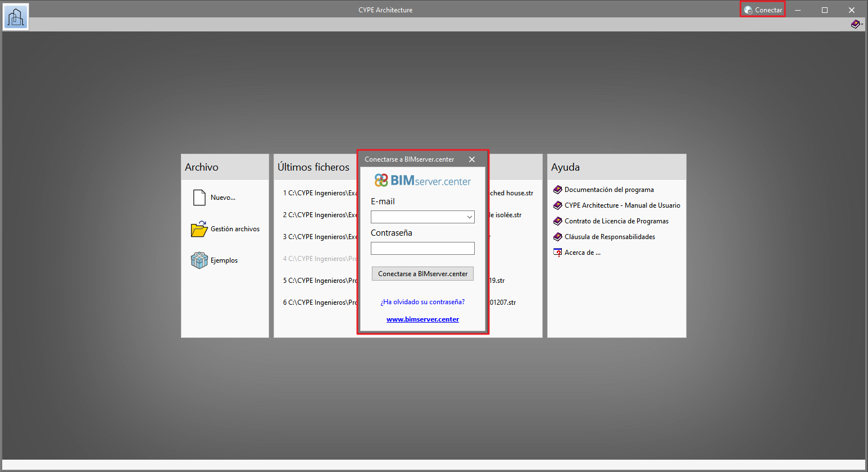Expand the E-mail dropdown arrow
The image size is (868, 472).
[469, 217]
